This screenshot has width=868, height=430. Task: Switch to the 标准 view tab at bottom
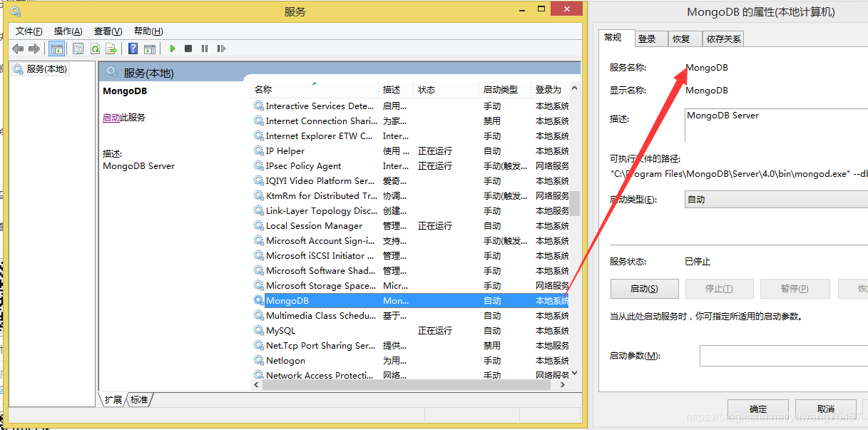tap(139, 400)
